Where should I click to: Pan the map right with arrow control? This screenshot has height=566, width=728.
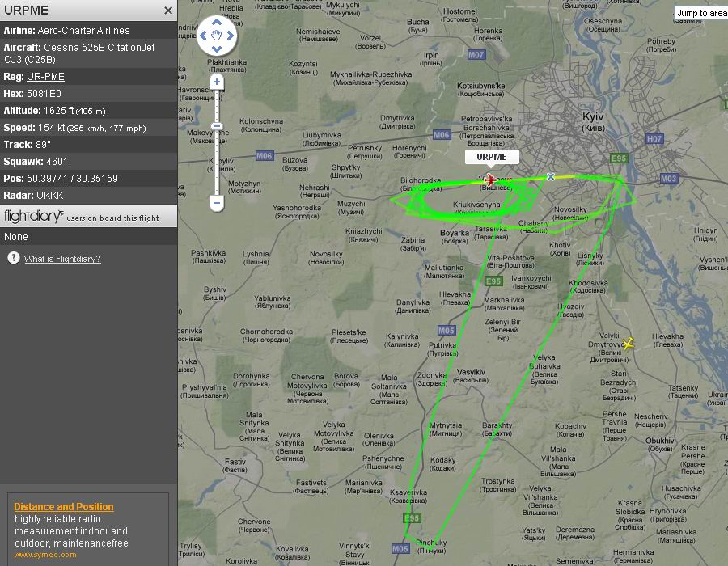(231, 36)
